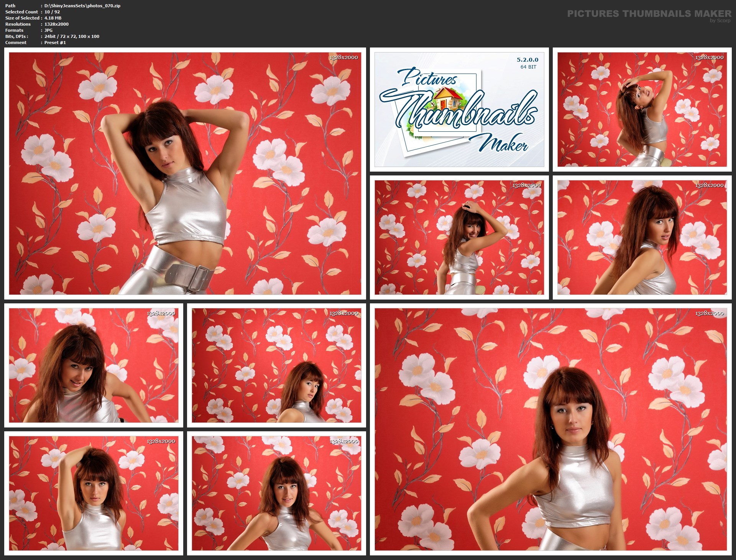This screenshot has width=736, height=560.
Task: Click the value 24bit / 72 x 72, 100 x 100
Action: 72,36
